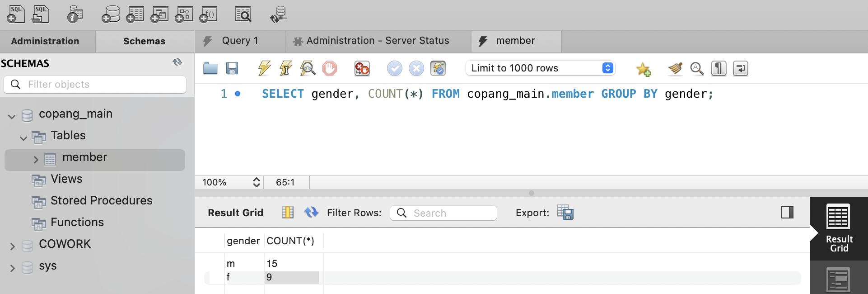Expand the sys schema
The height and width of the screenshot is (294, 868).
[12, 268]
